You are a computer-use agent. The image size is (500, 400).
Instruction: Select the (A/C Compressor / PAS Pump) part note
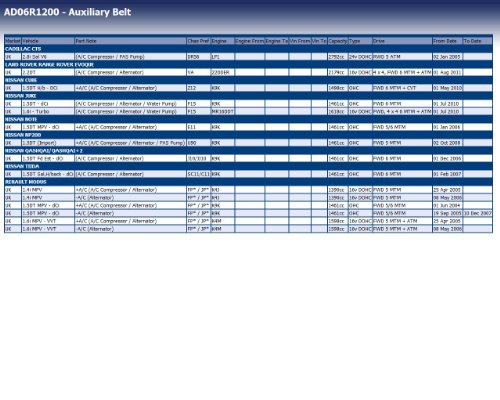(x=131, y=57)
